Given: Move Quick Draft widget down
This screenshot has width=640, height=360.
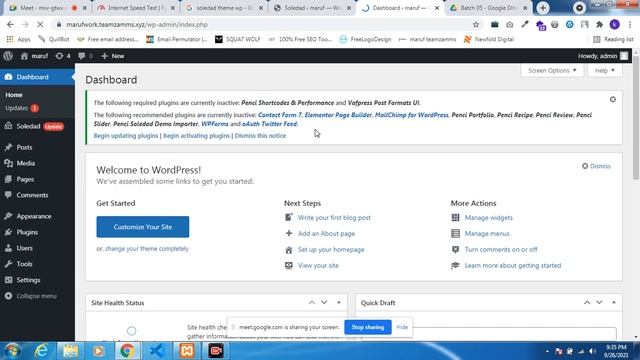Looking at the screenshot, I should click(599, 302).
